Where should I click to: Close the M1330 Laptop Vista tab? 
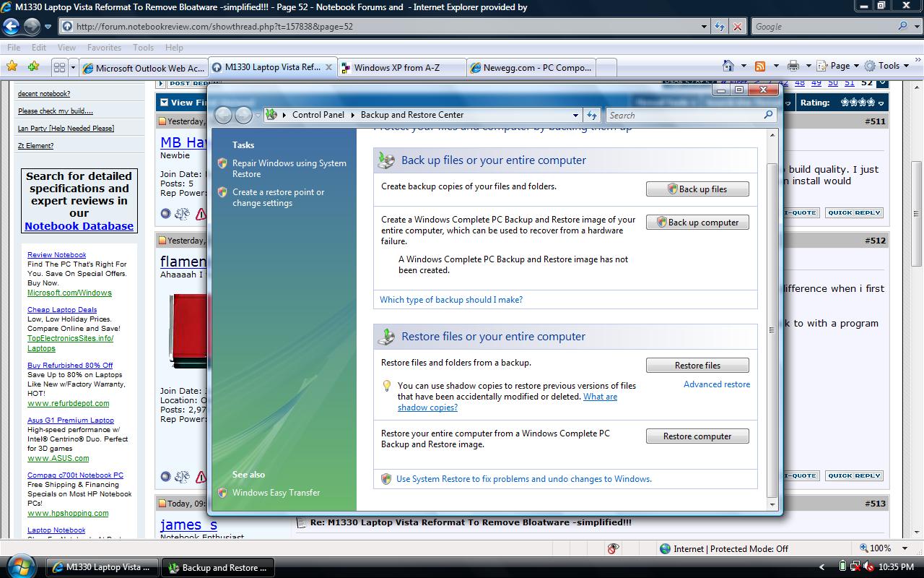328,67
